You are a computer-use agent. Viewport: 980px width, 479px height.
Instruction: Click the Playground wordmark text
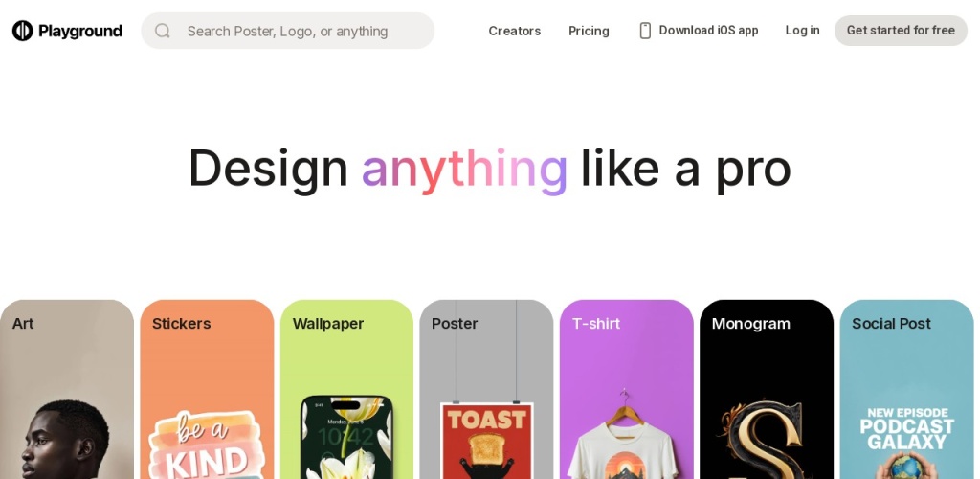tap(80, 31)
